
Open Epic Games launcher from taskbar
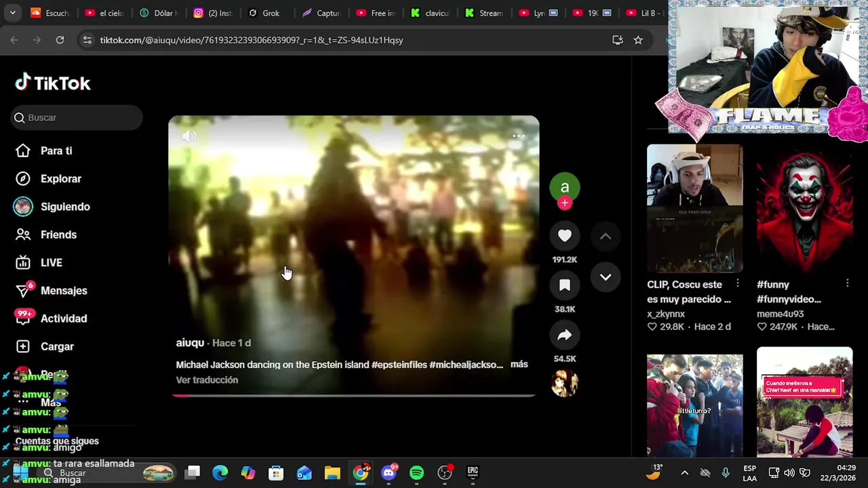click(473, 472)
